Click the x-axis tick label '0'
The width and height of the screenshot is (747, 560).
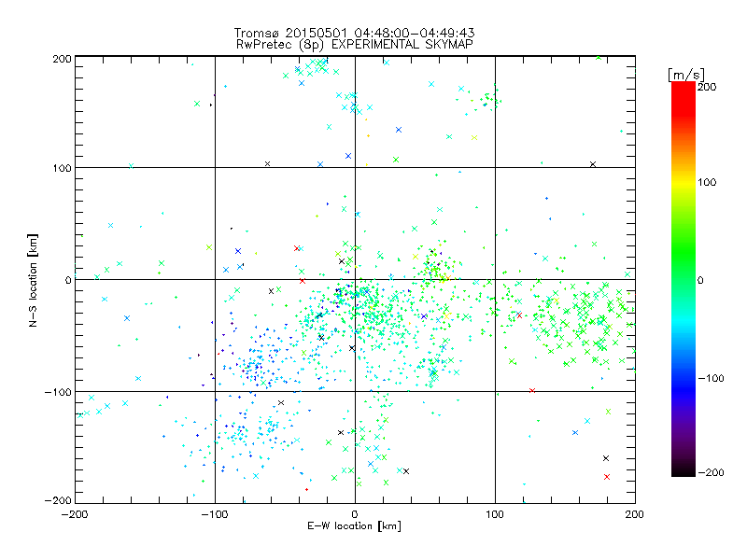tap(355, 514)
